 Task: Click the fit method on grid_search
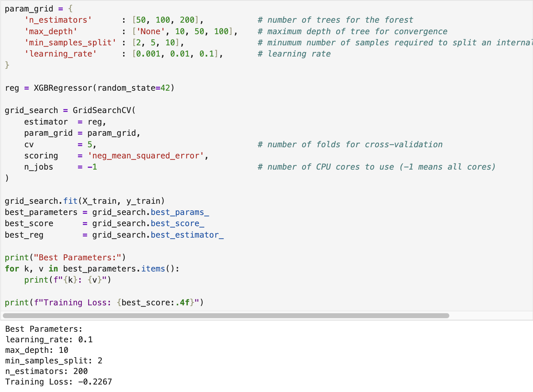(70, 201)
